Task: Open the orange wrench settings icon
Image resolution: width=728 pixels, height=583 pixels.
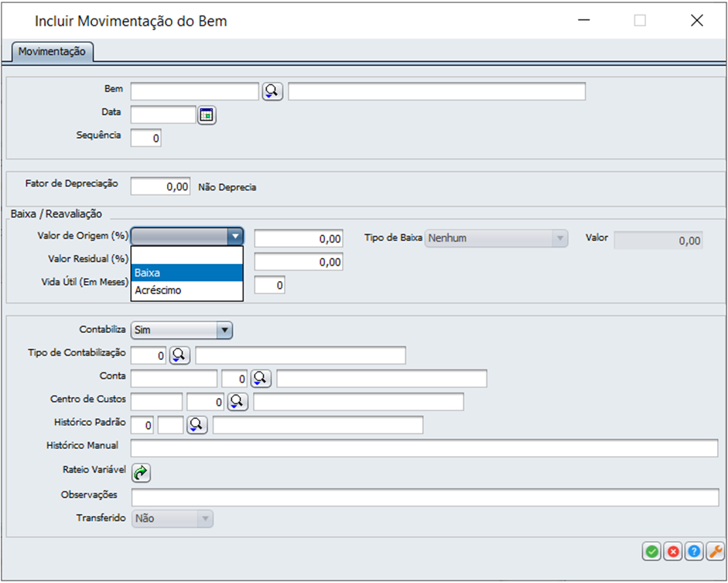Action: pos(715,551)
